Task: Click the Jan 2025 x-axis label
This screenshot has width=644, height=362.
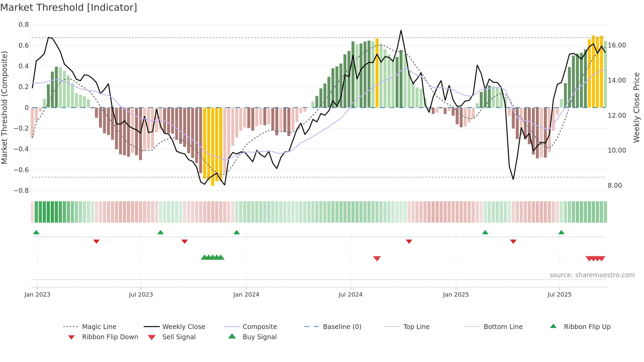Action: (456, 294)
